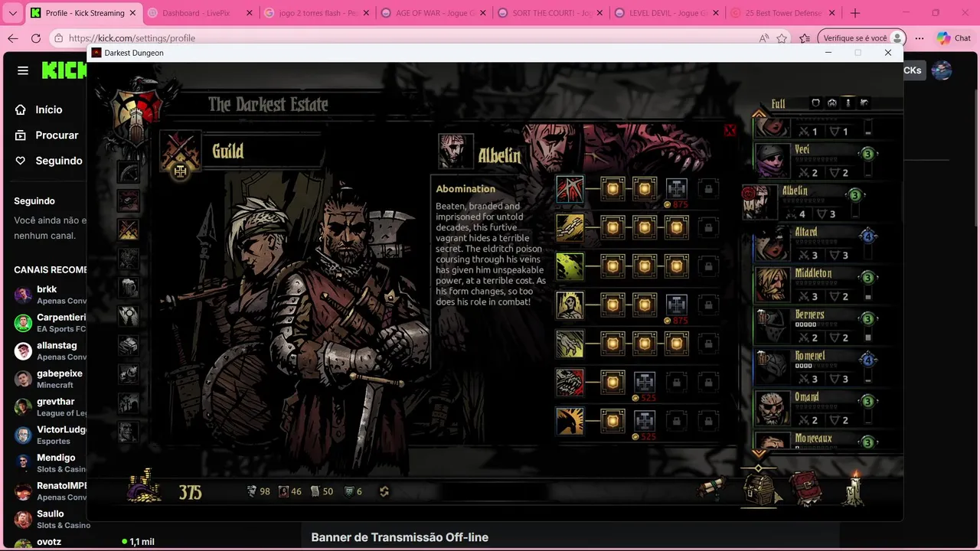This screenshot has height=551, width=980.
Task: Select Omand in the hero roster
Action: click(816, 409)
